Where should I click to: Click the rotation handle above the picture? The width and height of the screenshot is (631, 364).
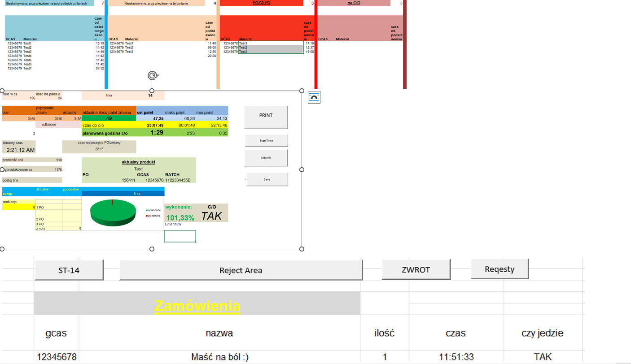[x=153, y=76]
